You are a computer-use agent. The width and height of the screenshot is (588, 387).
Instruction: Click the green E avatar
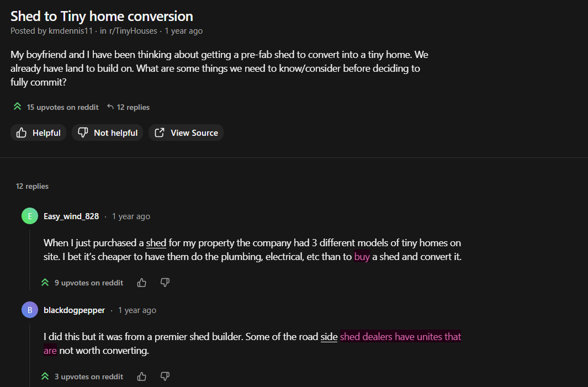pos(30,216)
